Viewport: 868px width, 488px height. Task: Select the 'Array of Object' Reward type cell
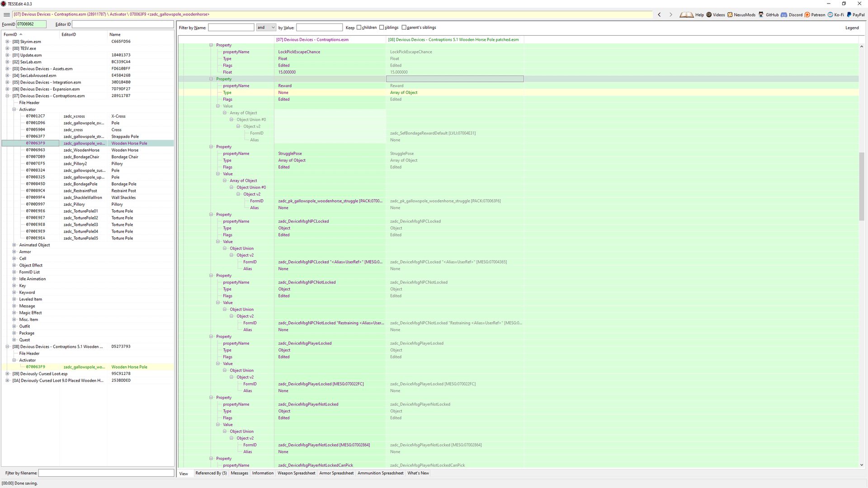coord(455,93)
